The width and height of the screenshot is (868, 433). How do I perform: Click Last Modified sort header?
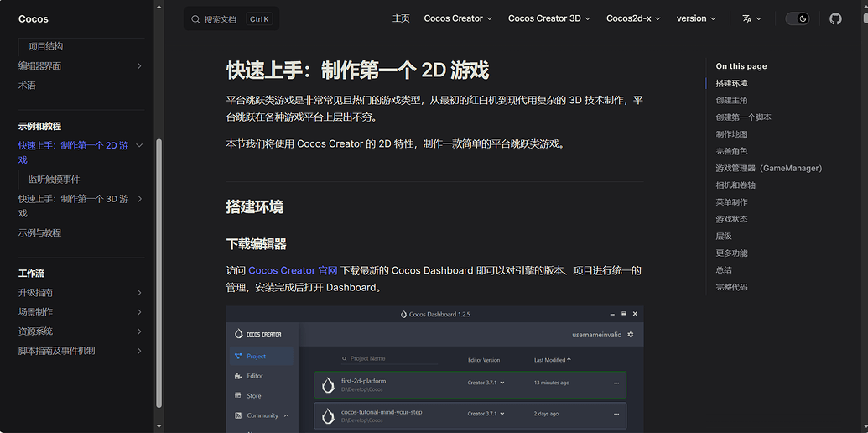(x=553, y=360)
